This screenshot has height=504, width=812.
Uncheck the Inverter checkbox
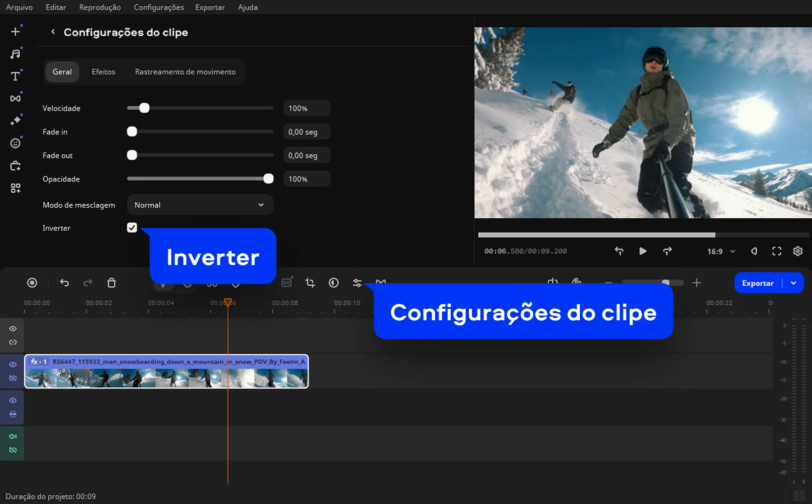click(132, 228)
